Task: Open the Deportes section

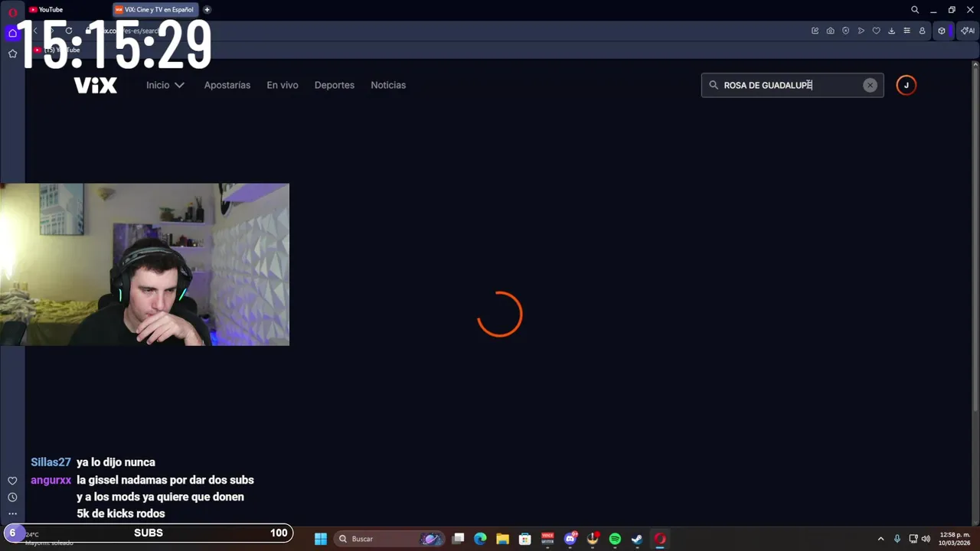Action: click(335, 85)
